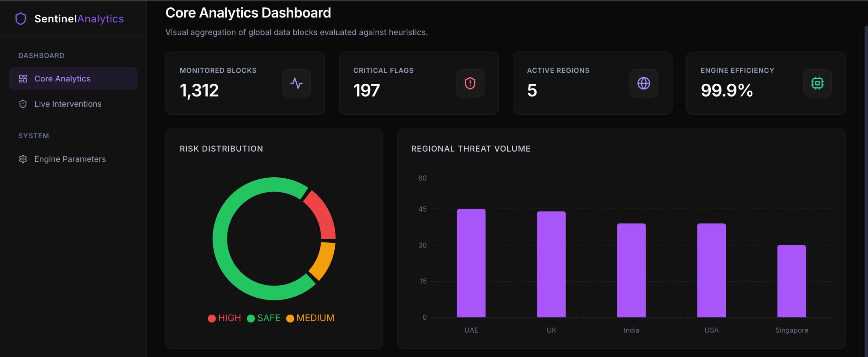Open the Live Interventions page
Screen dimensions: 868x357
click(68, 104)
